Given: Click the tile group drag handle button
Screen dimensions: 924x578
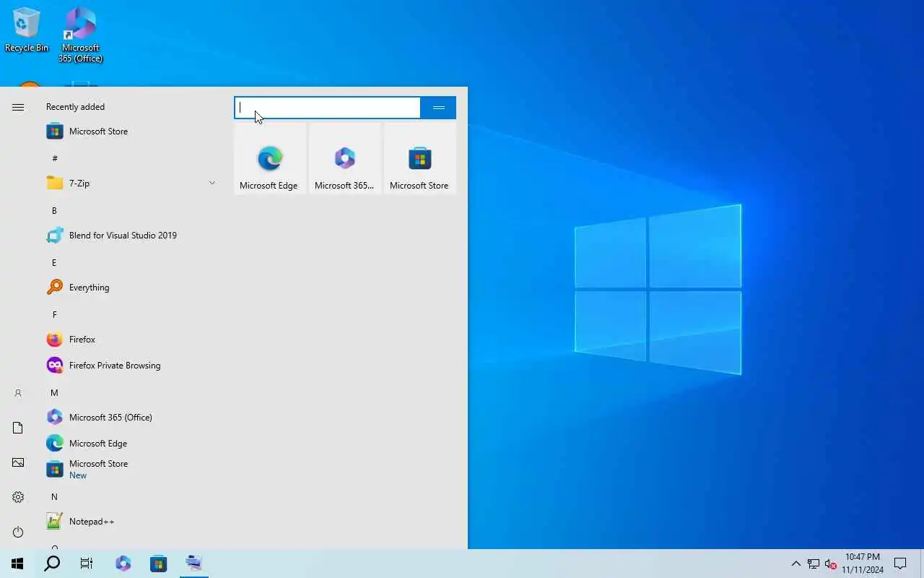Looking at the screenshot, I should click(x=438, y=108).
